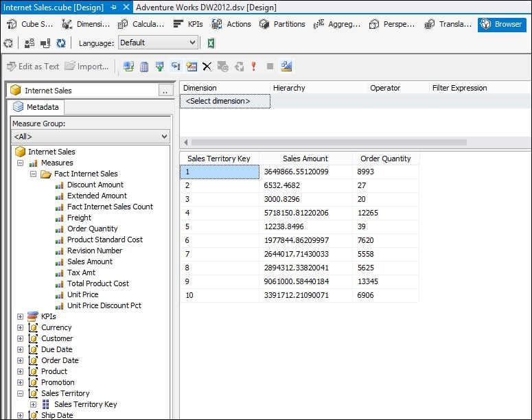Click the Aggregations tab icon
532x420 pixels.
pyautogui.click(x=319, y=24)
